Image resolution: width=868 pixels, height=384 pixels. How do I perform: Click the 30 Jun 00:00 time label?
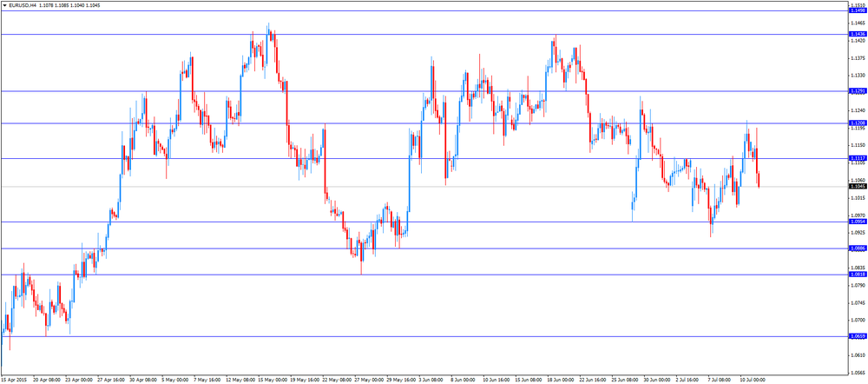click(658, 381)
